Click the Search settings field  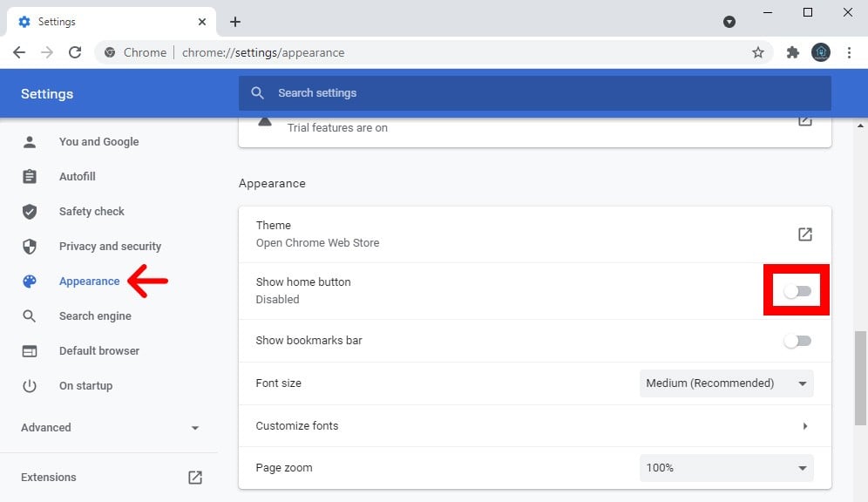(534, 93)
